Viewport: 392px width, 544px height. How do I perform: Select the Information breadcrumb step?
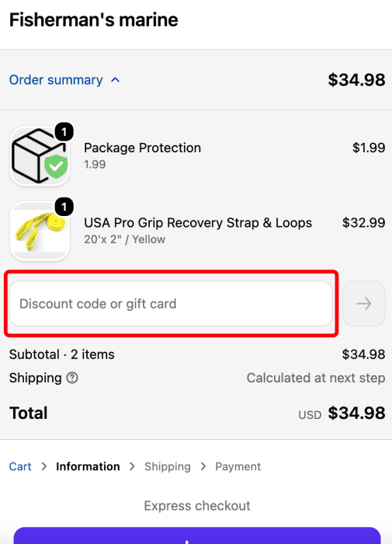tap(88, 466)
